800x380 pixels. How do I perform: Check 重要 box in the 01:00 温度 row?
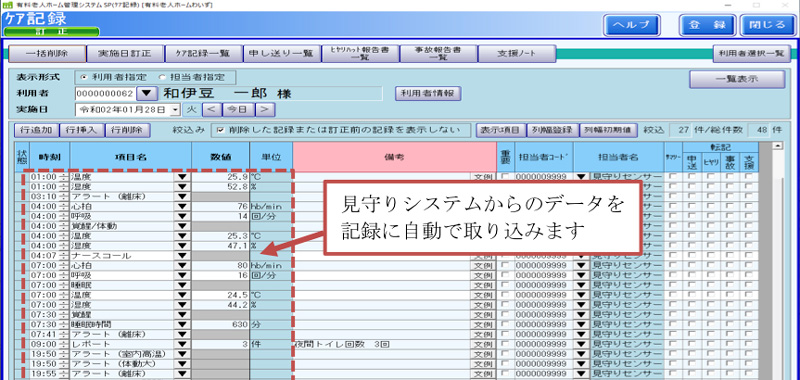pos(505,176)
